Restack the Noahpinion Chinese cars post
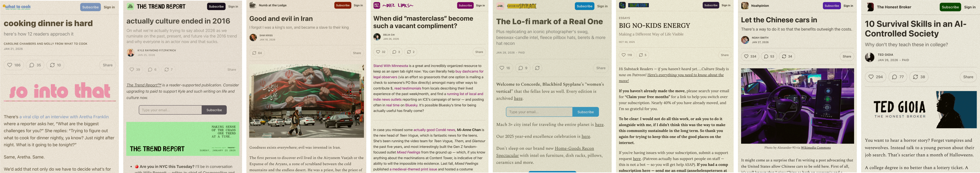Viewport: 980px width, 173px height. tap(787, 56)
